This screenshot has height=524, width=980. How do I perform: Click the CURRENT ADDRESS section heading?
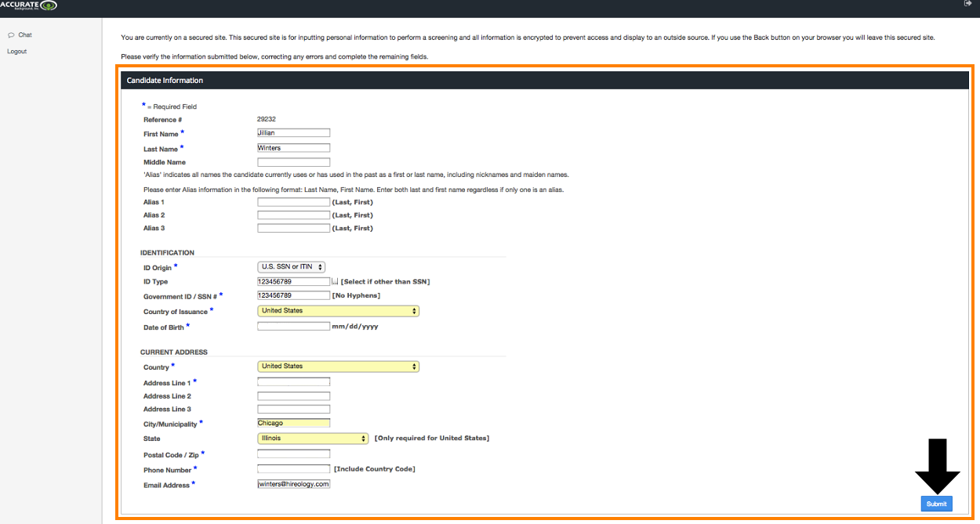[x=174, y=352]
